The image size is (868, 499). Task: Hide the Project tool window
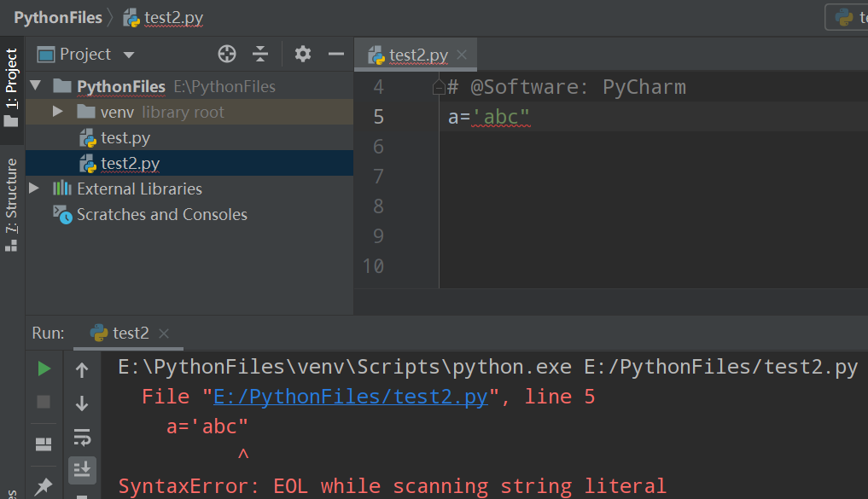click(336, 55)
